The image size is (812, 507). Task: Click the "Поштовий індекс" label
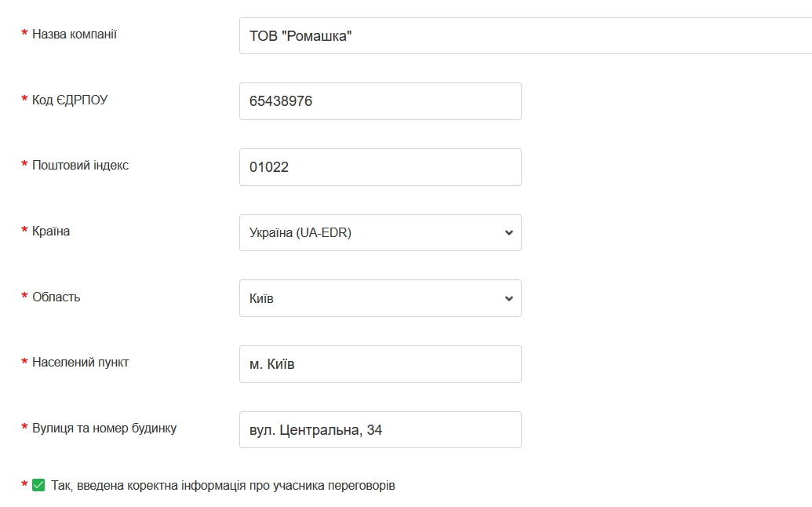(x=80, y=166)
